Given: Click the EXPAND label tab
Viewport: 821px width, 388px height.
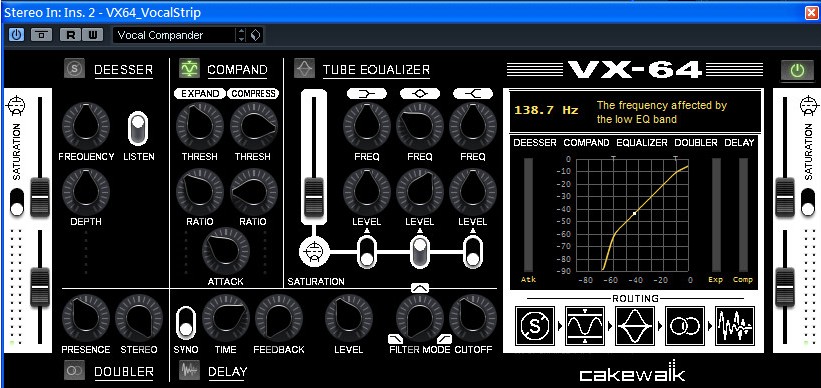Looking at the screenshot, I should [200, 94].
